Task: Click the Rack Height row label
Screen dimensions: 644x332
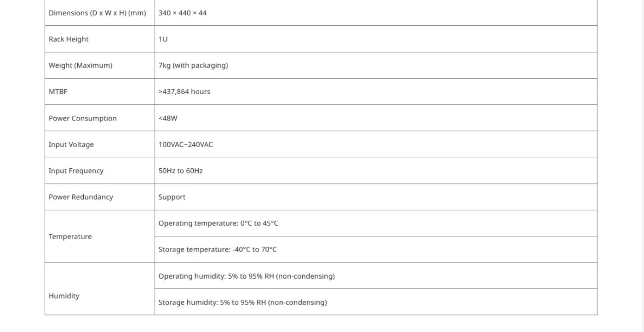Action: point(69,39)
